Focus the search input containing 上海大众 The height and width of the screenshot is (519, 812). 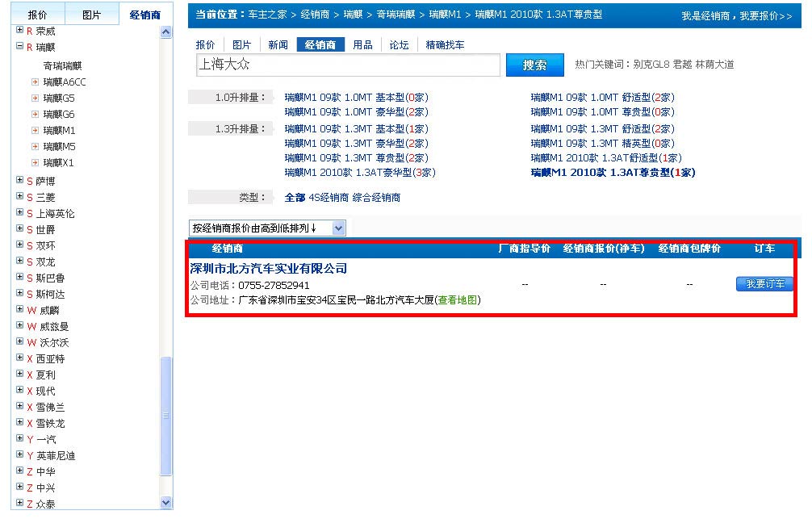point(348,65)
